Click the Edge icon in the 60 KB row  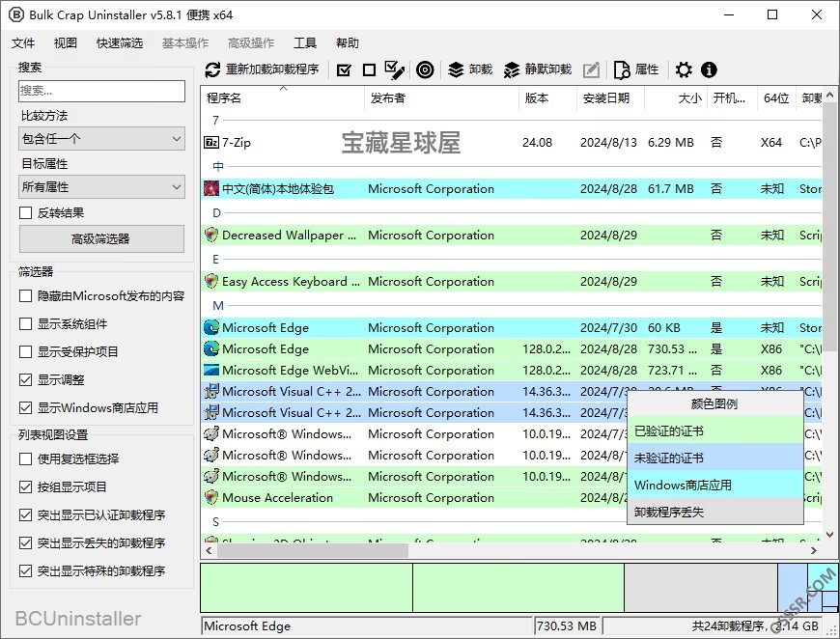click(211, 327)
